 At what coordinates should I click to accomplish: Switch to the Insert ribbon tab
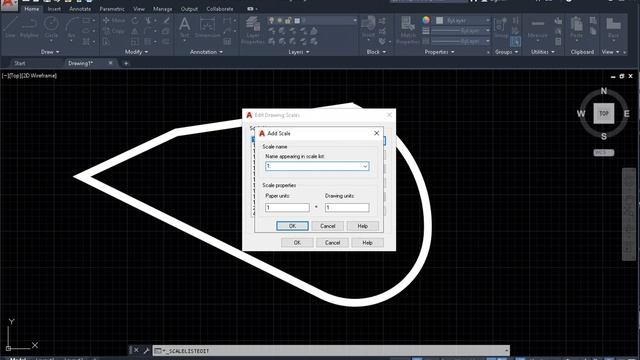[x=54, y=9]
